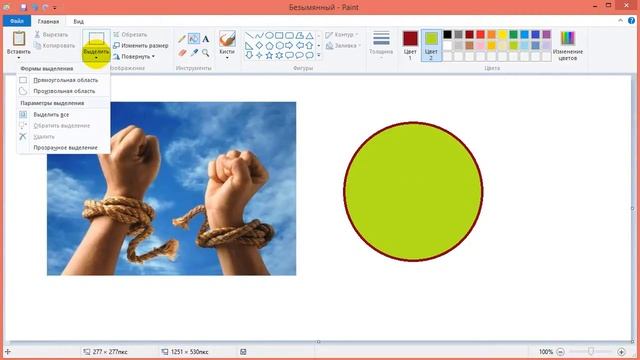This screenshot has width=640, height=360.
Task: Collapse the Выделить dropdown arrow
Action: tap(96, 58)
